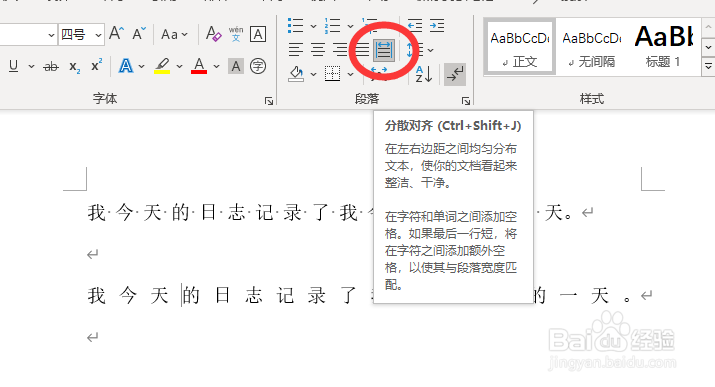Toggle distributed alignment button
Viewport: 715px width, 387px height.
[x=383, y=50]
